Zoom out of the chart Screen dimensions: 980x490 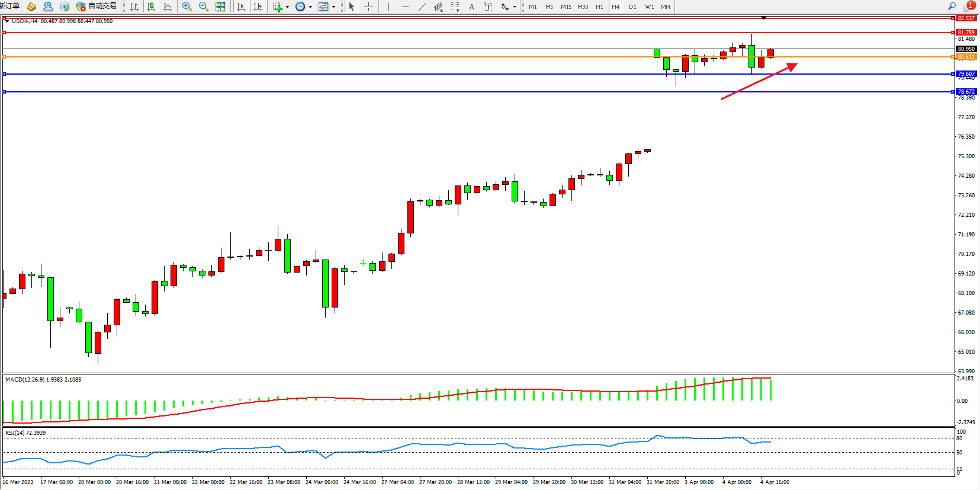[x=204, y=7]
